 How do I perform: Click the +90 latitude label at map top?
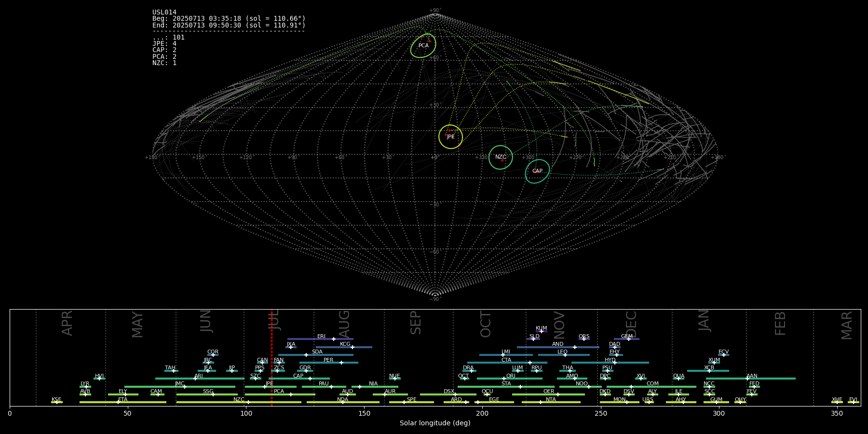click(434, 11)
